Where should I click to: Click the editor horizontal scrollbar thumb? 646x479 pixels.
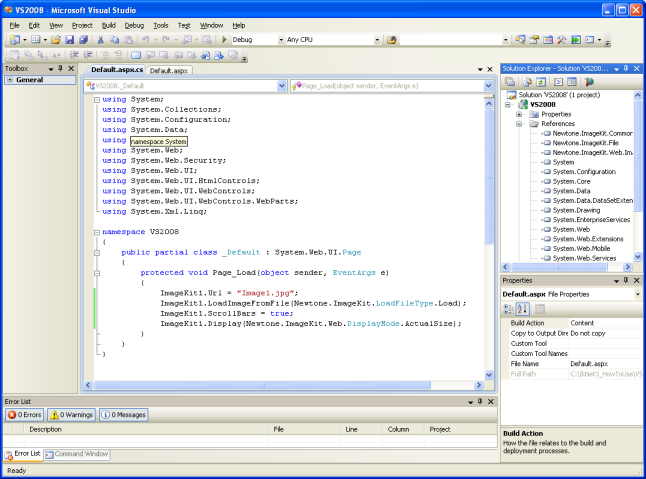[262, 385]
